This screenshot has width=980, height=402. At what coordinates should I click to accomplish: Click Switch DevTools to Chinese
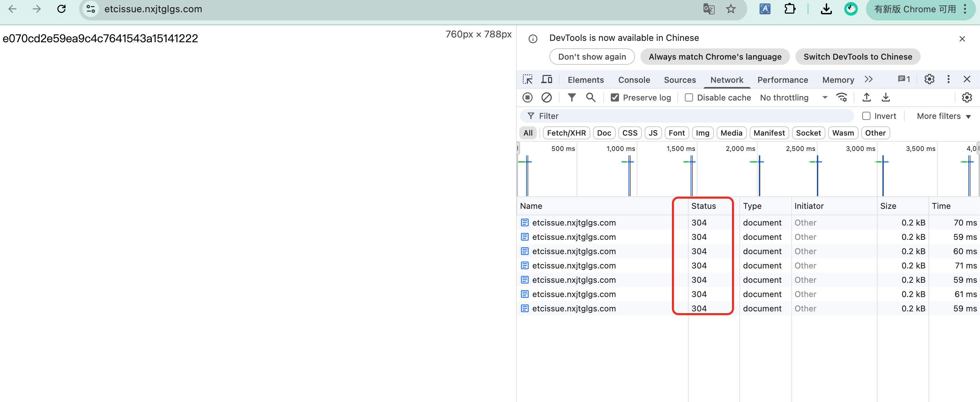click(858, 57)
